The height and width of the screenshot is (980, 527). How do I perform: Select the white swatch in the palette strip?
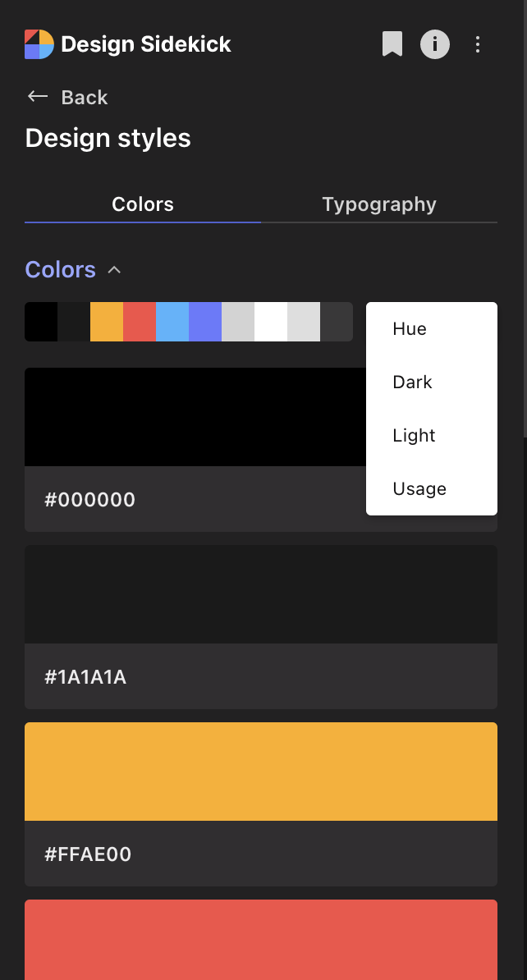click(271, 322)
